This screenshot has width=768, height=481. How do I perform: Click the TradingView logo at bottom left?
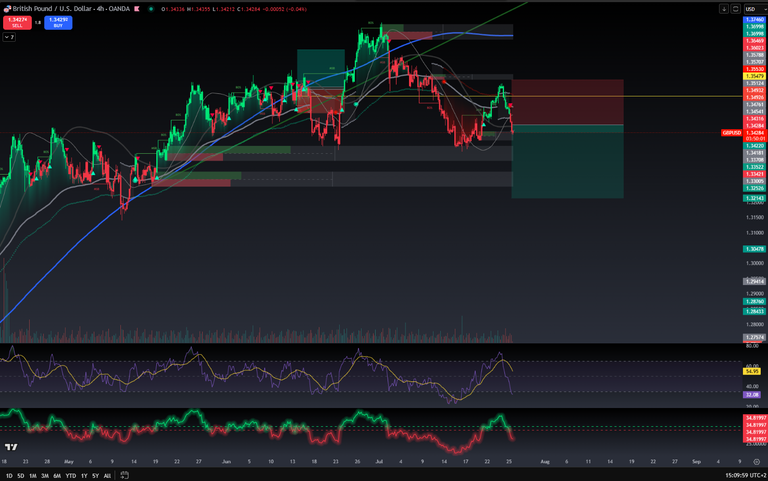click(x=11, y=448)
